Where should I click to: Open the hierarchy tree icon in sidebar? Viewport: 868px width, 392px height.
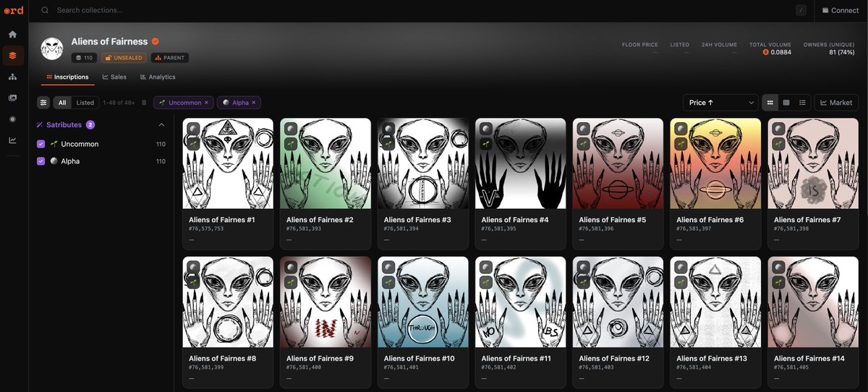pos(13,77)
